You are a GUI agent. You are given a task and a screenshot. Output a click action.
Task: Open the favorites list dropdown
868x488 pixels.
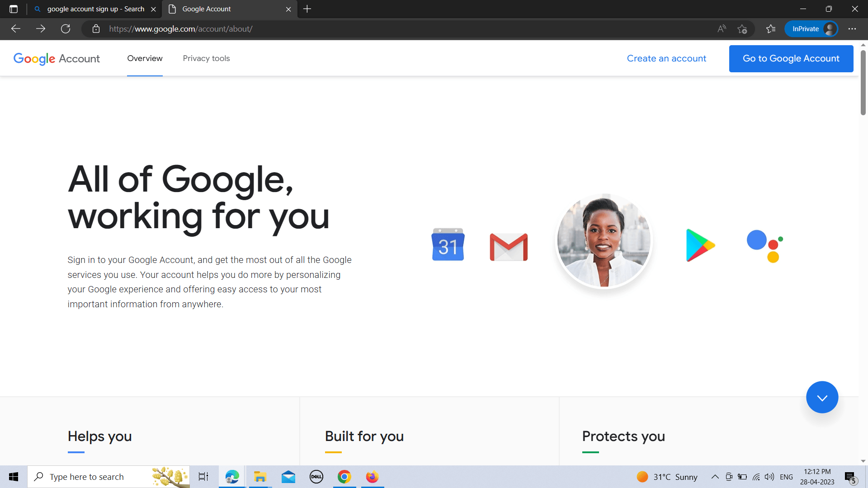[x=771, y=28]
